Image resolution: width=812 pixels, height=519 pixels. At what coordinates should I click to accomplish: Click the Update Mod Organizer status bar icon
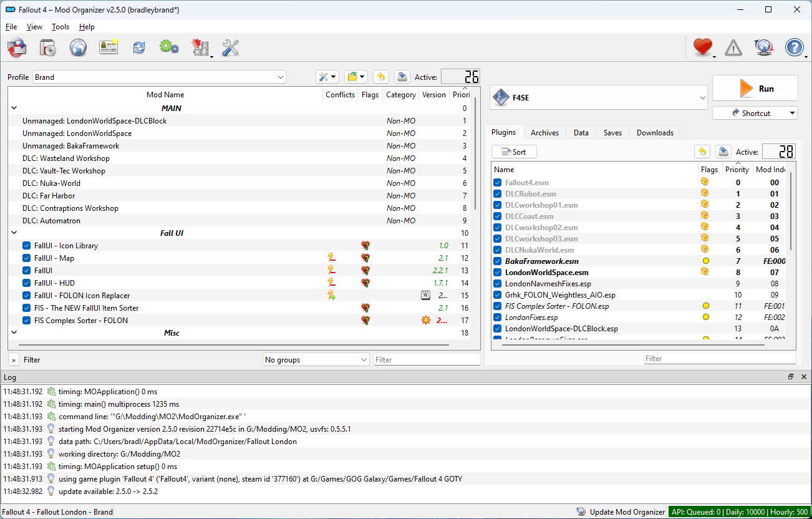pyautogui.click(x=581, y=512)
